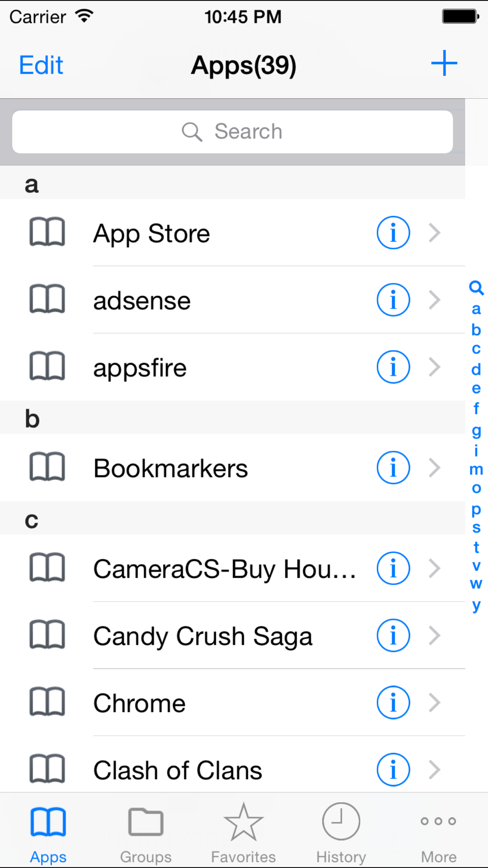Tap magnifier icon in alphabet index
488x868 pixels.
(476, 288)
